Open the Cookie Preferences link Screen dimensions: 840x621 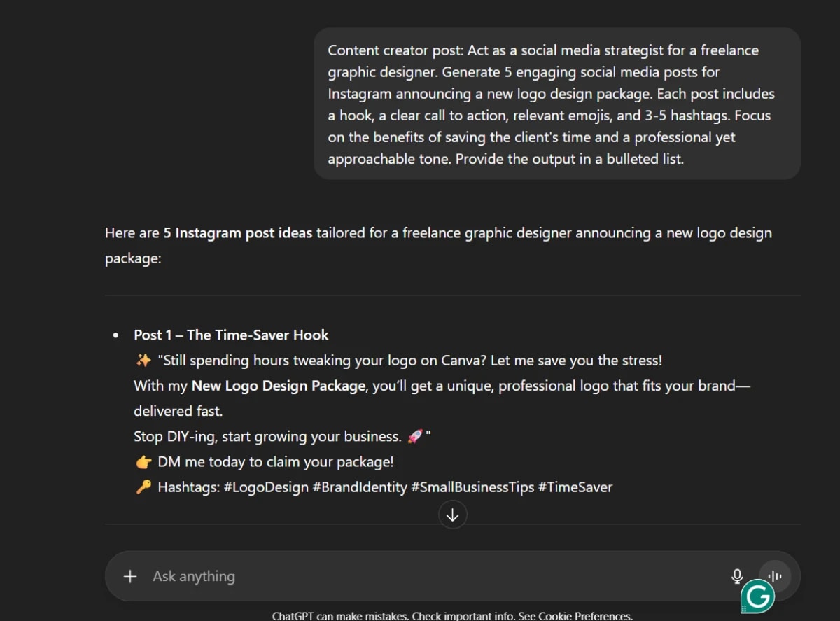pos(584,616)
